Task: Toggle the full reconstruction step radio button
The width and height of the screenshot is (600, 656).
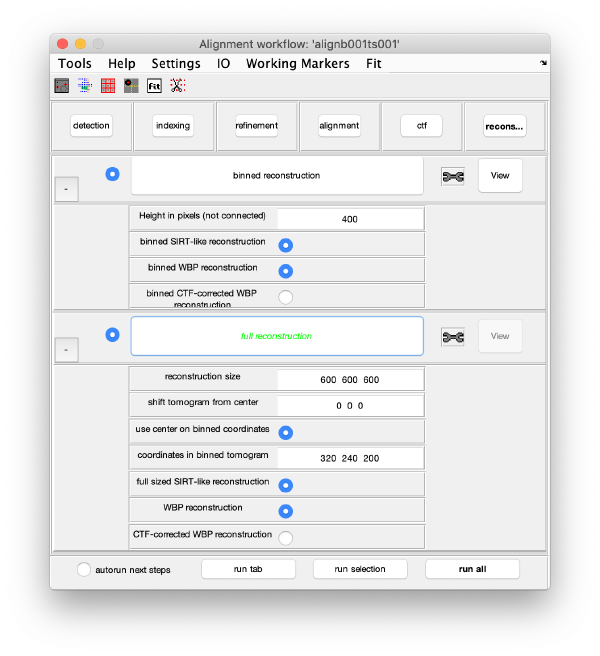Action: (x=112, y=335)
